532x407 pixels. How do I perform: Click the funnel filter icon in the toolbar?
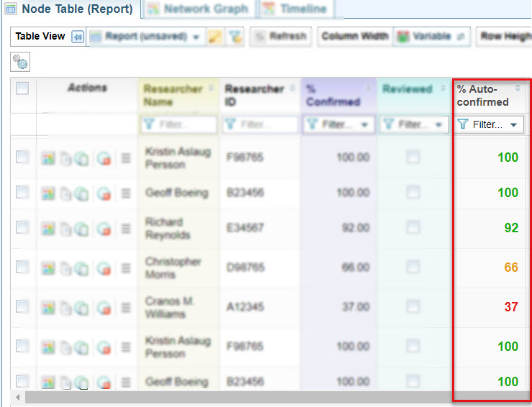coord(234,37)
